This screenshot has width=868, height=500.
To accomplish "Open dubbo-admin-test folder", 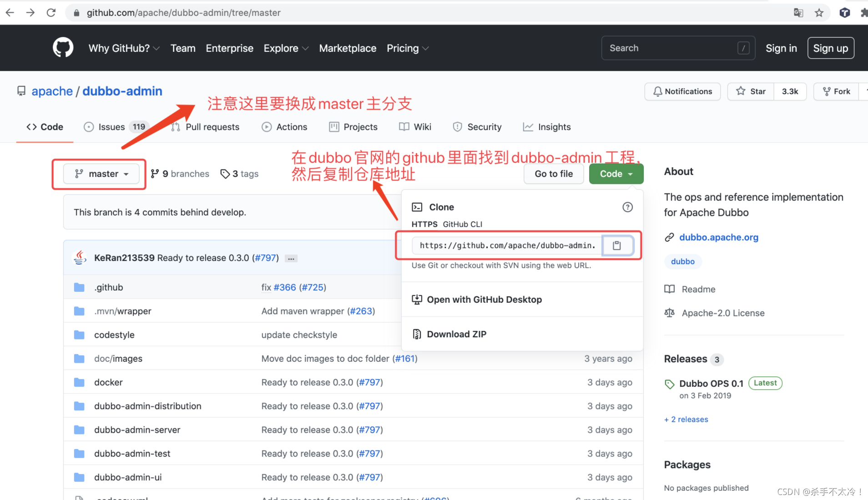I will (x=132, y=453).
